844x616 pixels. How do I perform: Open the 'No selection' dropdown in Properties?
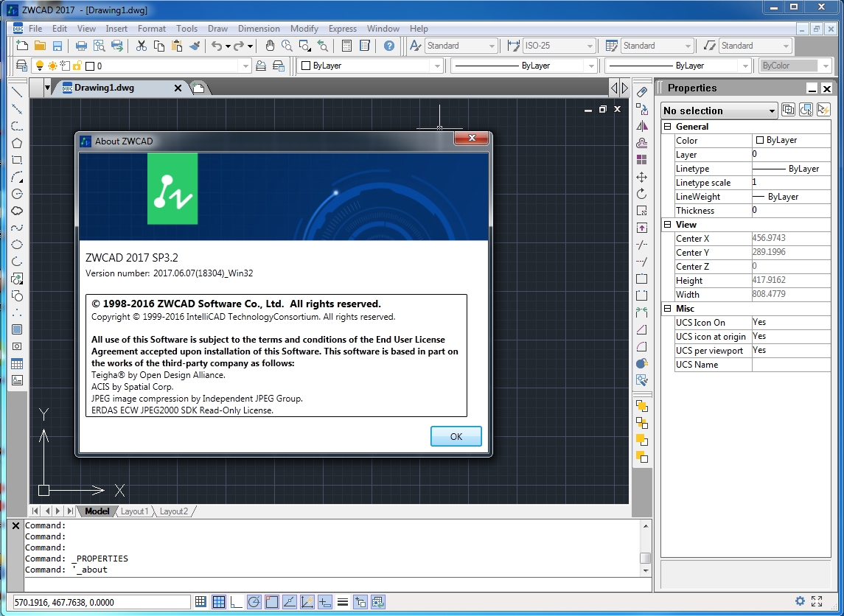pyautogui.click(x=719, y=111)
